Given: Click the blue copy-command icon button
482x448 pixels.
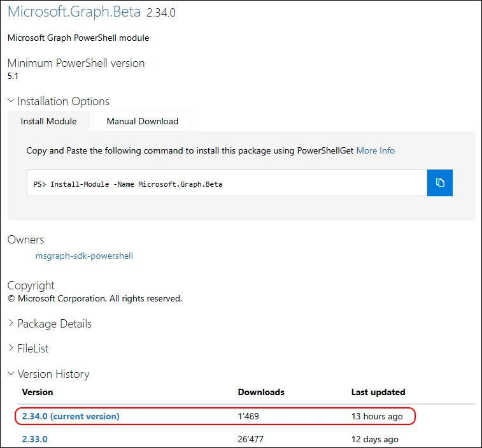Looking at the screenshot, I should [x=439, y=183].
